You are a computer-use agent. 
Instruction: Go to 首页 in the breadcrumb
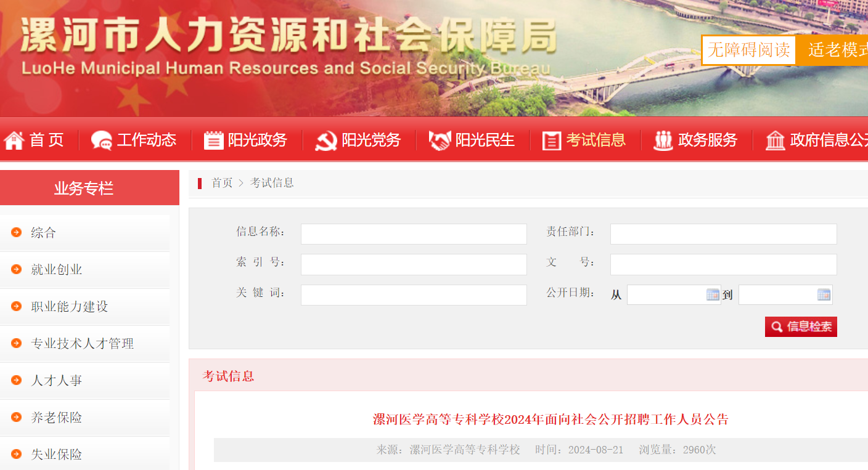point(222,183)
